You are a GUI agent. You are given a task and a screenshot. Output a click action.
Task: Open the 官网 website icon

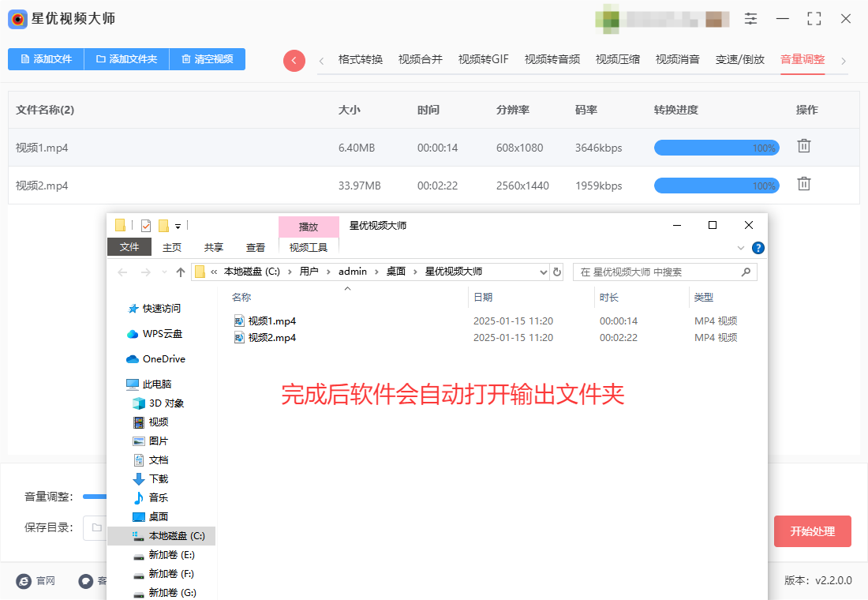(x=23, y=580)
